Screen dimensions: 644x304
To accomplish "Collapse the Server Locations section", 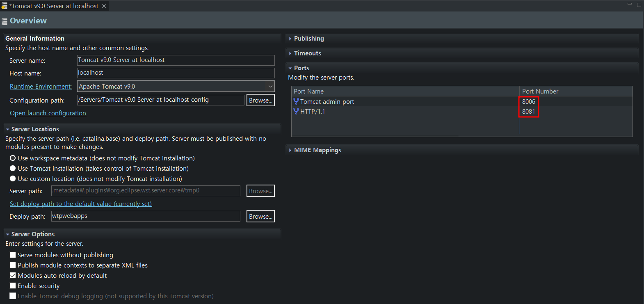I will (7, 129).
